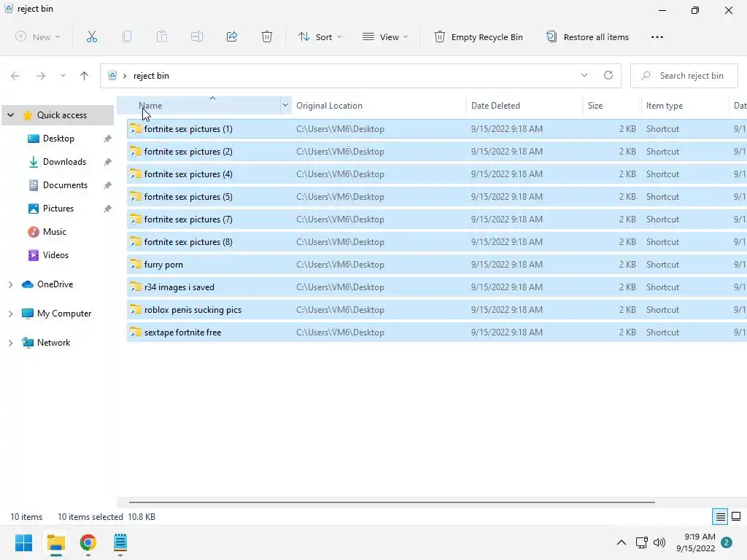Screen dimensions: 747x560
Task: Sort by the Name column header
Action: click(x=198, y=105)
